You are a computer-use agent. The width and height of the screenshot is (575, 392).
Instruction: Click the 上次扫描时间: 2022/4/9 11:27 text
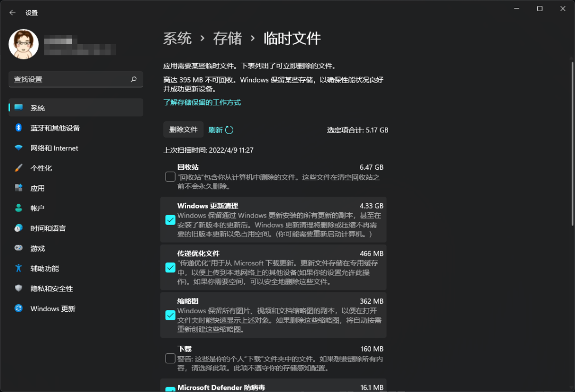(x=208, y=150)
